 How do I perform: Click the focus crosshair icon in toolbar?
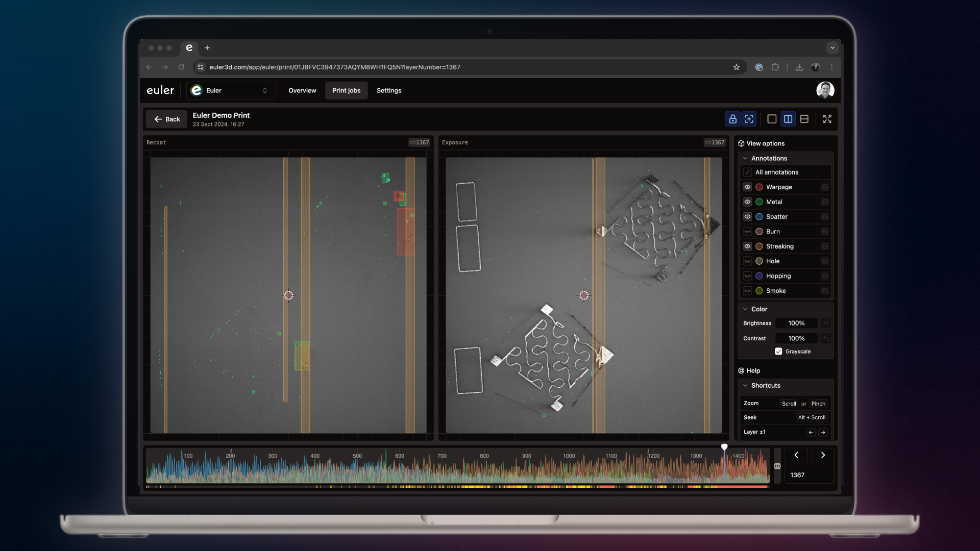[x=749, y=119]
